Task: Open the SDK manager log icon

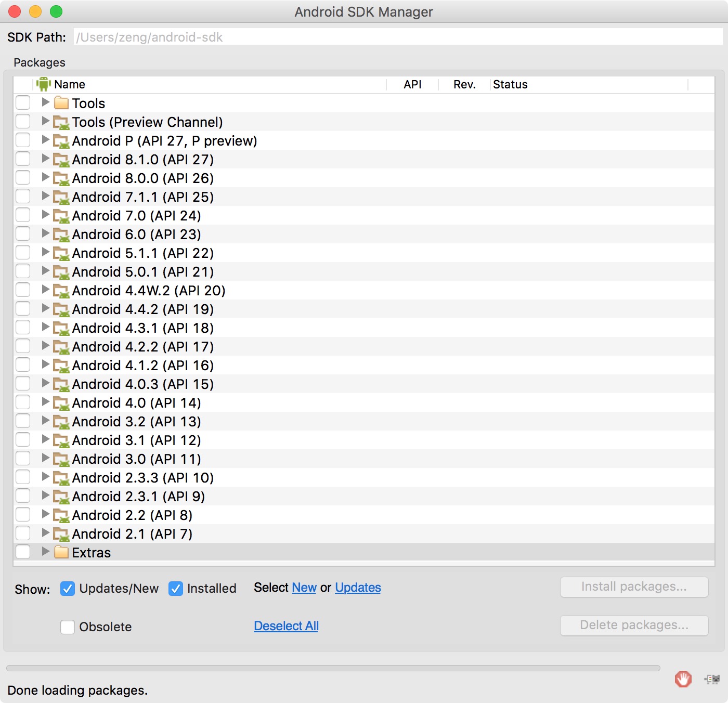Action: (712, 679)
